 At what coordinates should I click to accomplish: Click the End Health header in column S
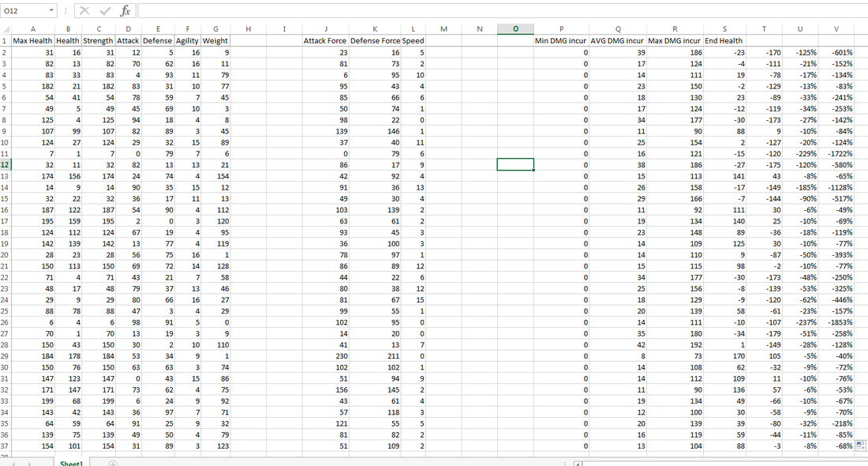[x=724, y=40]
